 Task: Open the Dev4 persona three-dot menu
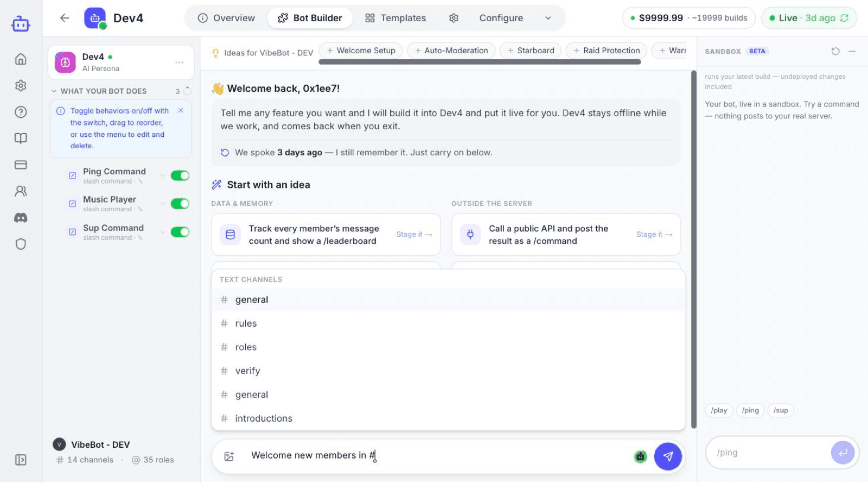click(179, 62)
